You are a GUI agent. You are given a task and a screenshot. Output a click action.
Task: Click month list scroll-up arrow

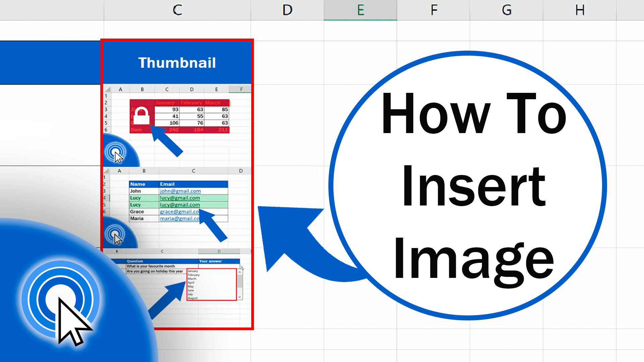pyautogui.click(x=239, y=272)
